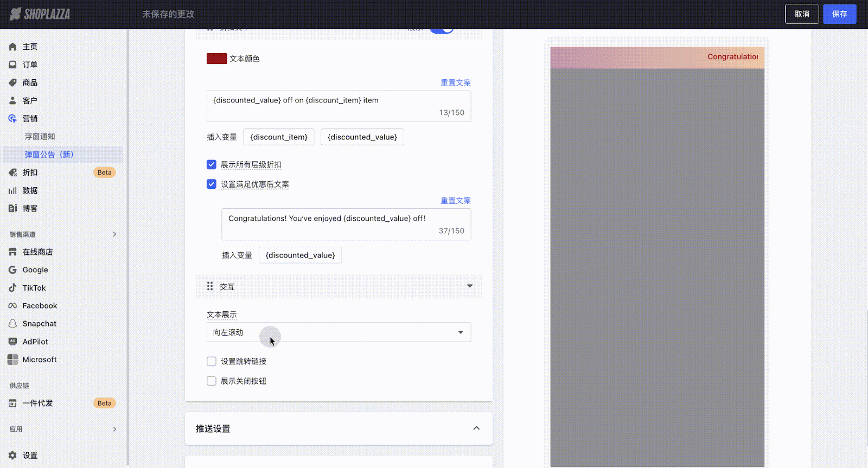Toggle the blue switch at panel top
This screenshot has height=468, width=868.
point(442,29)
